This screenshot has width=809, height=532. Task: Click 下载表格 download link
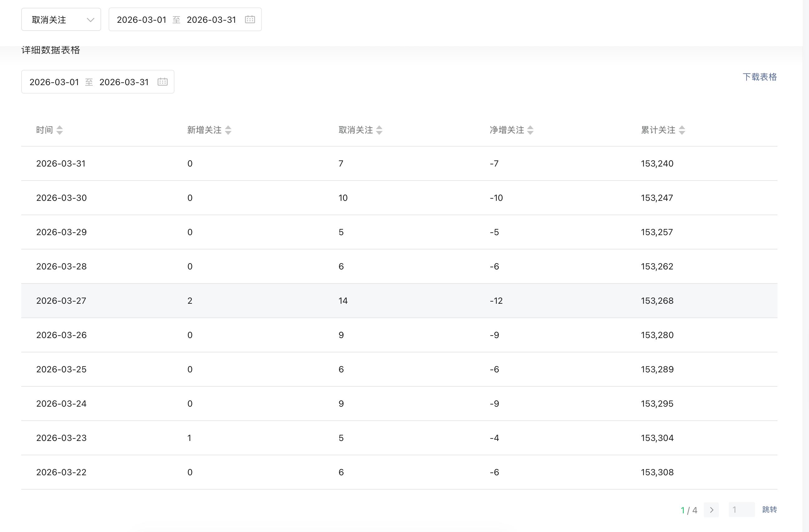point(759,77)
